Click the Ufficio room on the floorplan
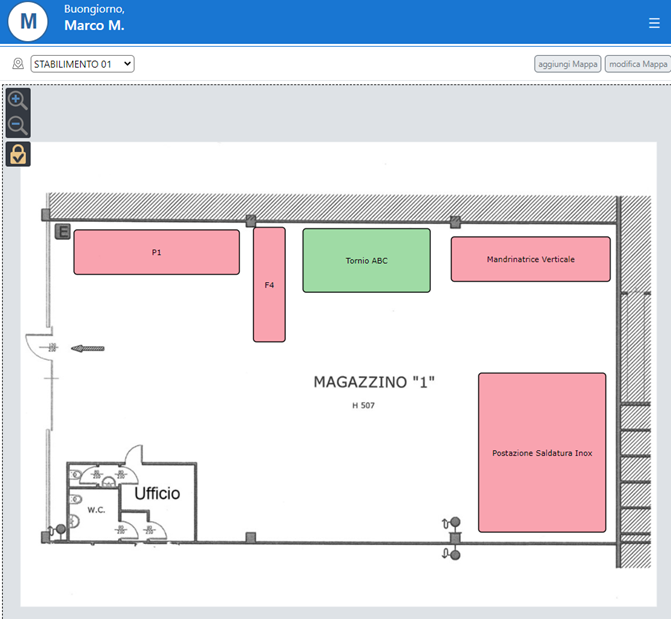Viewport: 671px width, 619px height. pos(157,493)
